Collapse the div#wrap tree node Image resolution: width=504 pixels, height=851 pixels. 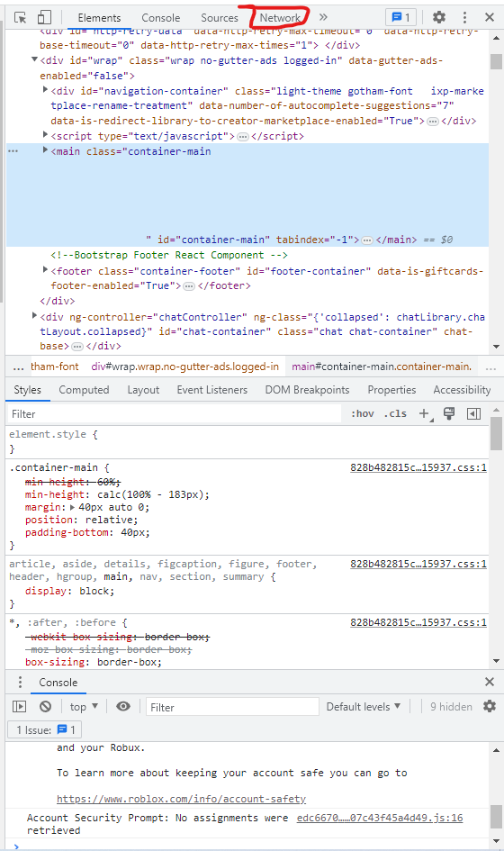tap(34, 59)
